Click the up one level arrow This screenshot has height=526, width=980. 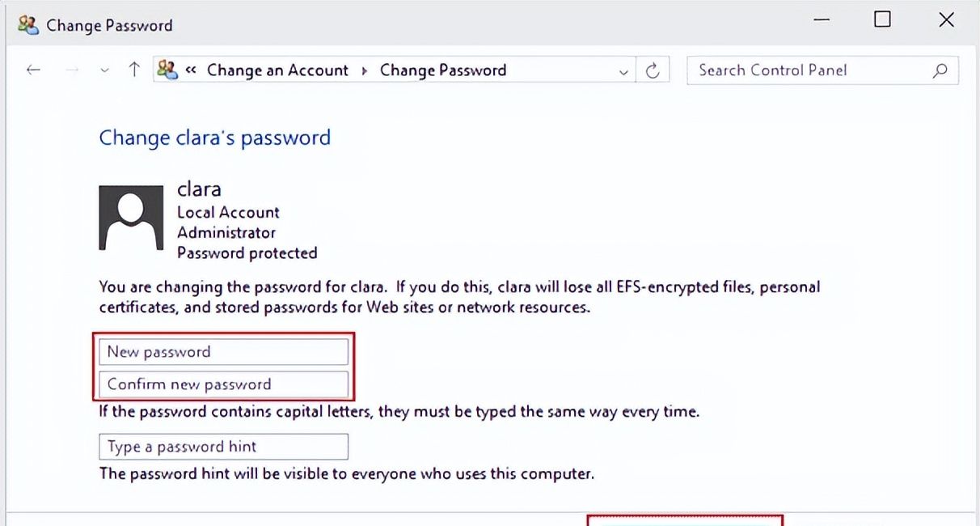pos(133,70)
